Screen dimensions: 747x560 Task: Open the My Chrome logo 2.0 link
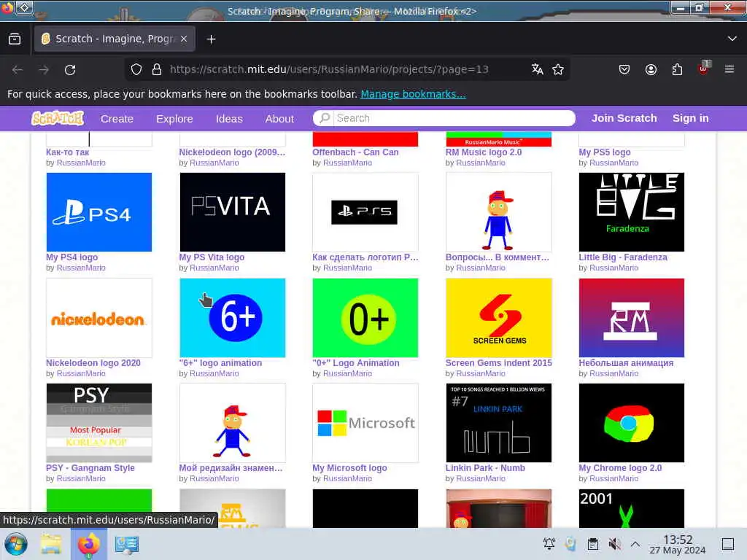pyautogui.click(x=620, y=468)
